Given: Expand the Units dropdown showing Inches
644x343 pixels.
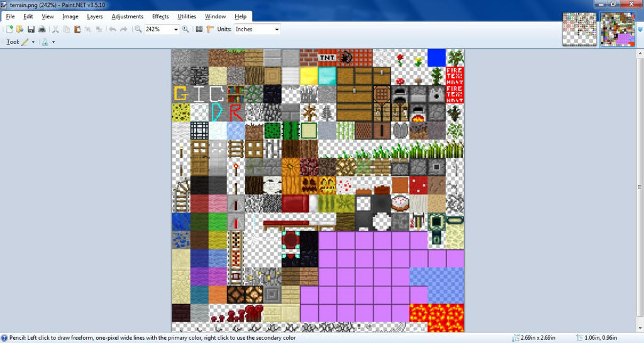Looking at the screenshot, I should [x=276, y=30].
